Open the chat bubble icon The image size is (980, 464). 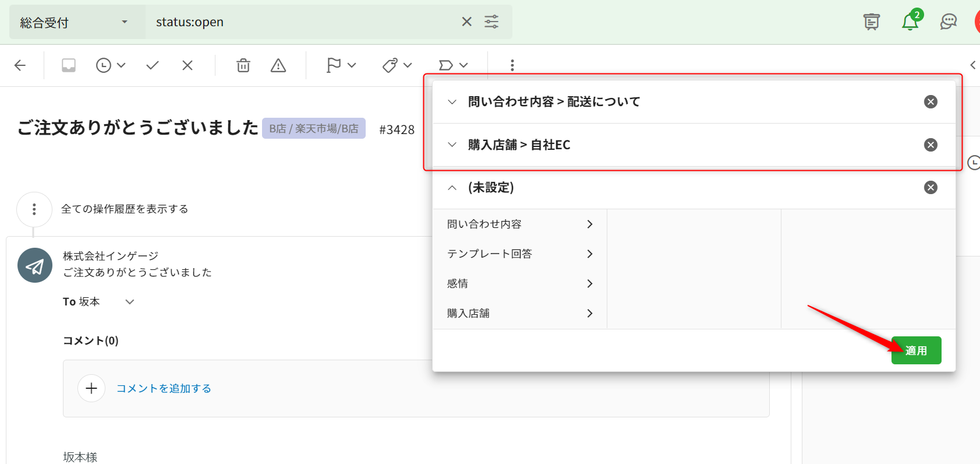[949, 22]
